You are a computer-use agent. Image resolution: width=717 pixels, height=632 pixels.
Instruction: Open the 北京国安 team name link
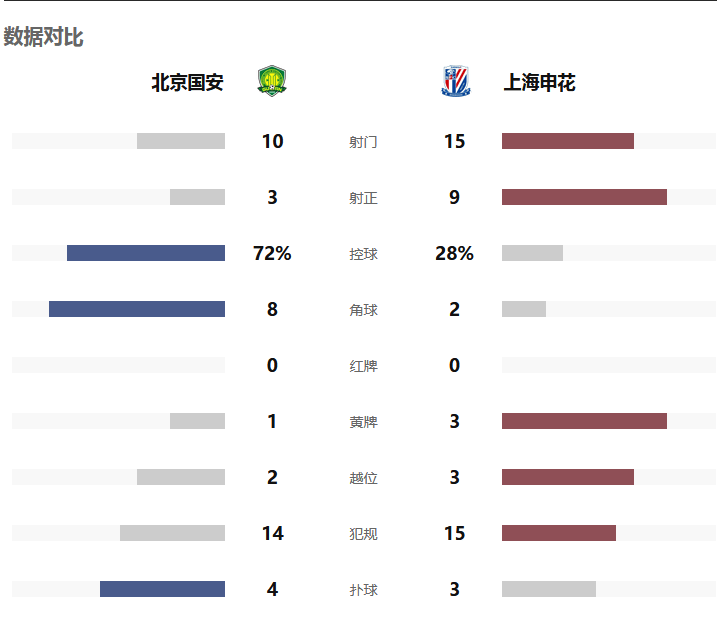(187, 83)
